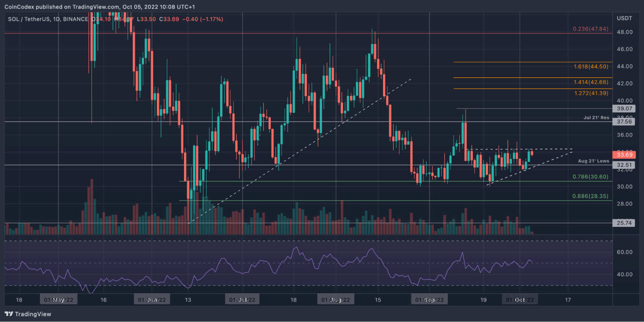
Task: Click the red current price label 33.69
Action: tap(624, 155)
